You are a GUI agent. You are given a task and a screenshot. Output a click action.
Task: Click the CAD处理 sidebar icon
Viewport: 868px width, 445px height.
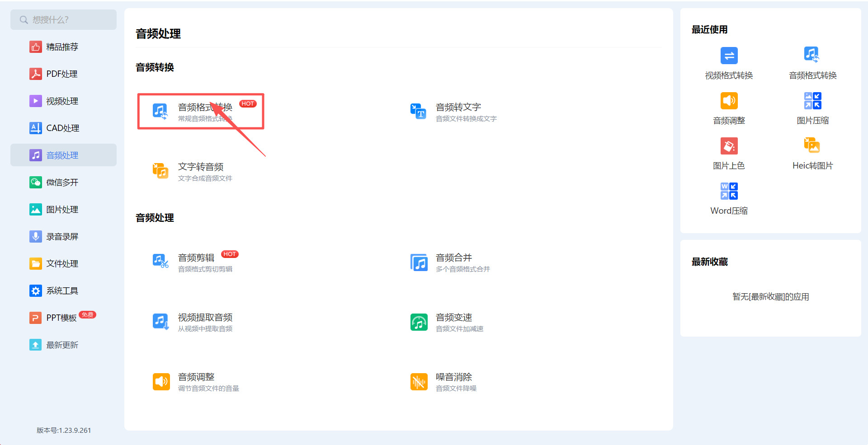coord(36,128)
